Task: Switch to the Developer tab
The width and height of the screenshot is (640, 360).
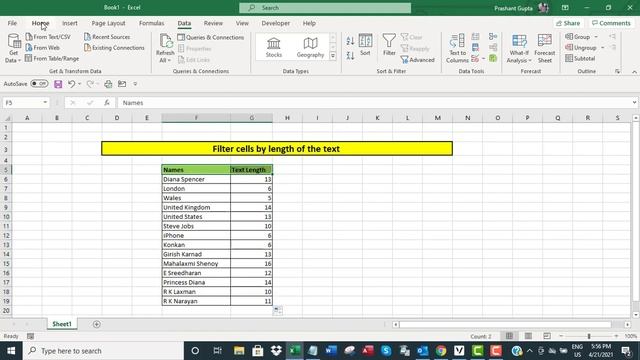Action: click(x=276, y=23)
